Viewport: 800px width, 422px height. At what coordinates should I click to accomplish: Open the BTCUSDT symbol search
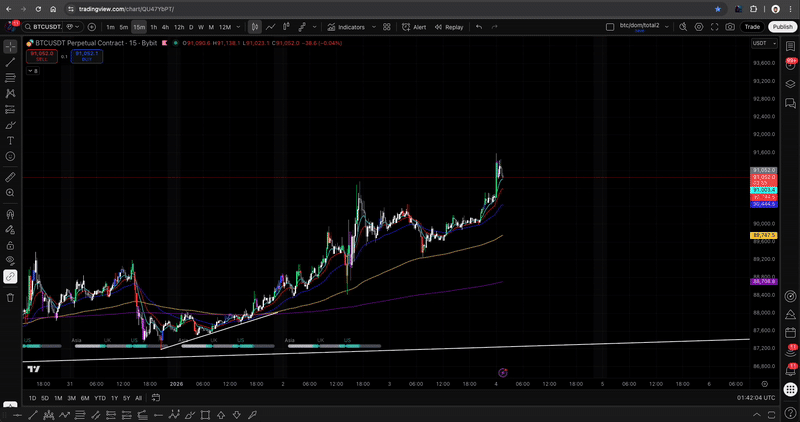43,27
